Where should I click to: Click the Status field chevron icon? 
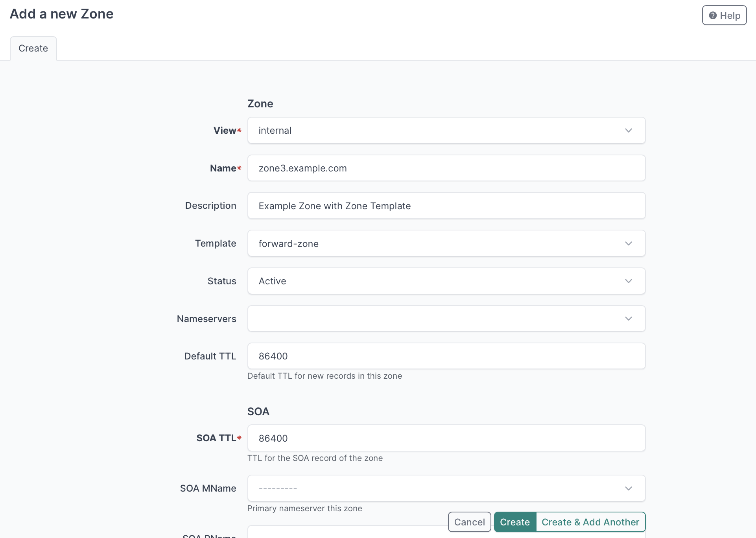(x=628, y=281)
